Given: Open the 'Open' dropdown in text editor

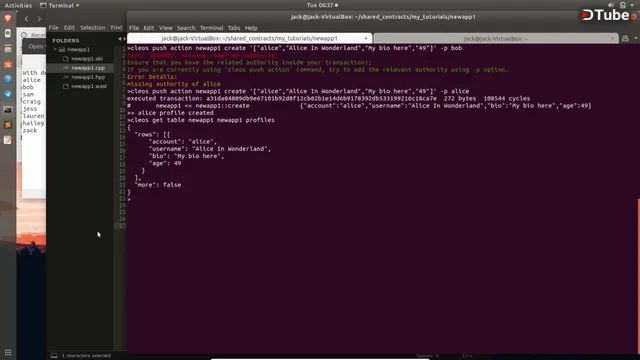Looking at the screenshot, I should tap(36, 47).
